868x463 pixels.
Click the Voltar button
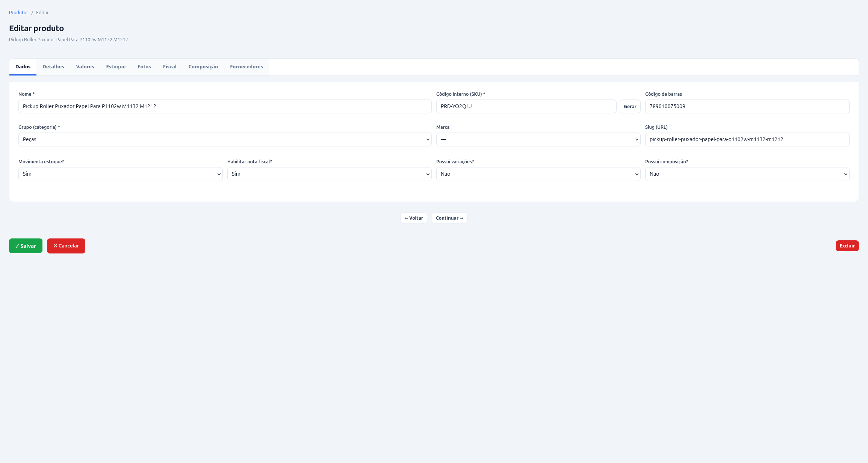pos(414,218)
